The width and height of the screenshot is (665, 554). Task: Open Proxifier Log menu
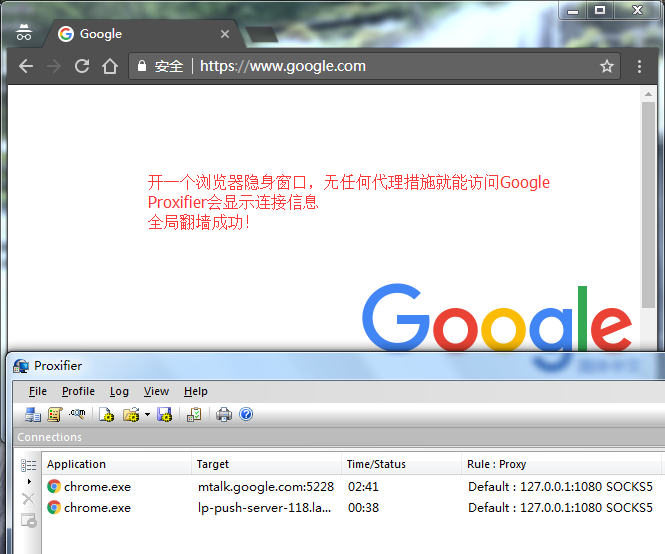coord(119,391)
